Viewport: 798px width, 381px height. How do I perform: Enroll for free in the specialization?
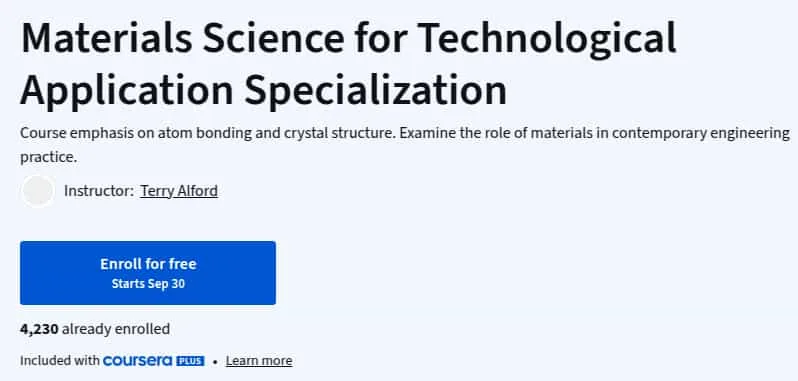click(148, 273)
